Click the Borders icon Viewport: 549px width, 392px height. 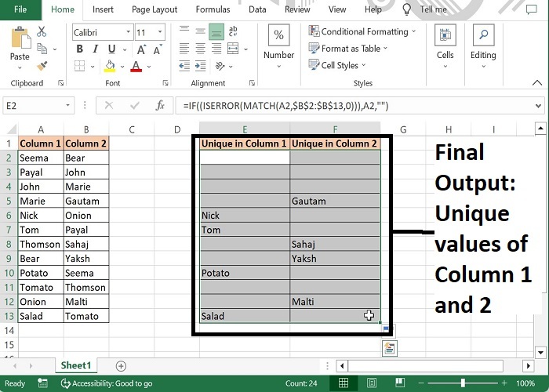click(79, 66)
